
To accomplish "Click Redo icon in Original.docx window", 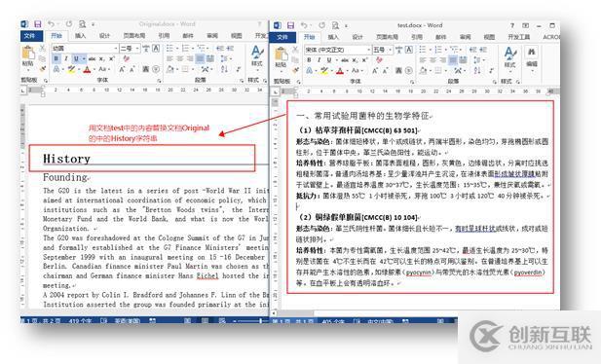I will tap(69, 24).
